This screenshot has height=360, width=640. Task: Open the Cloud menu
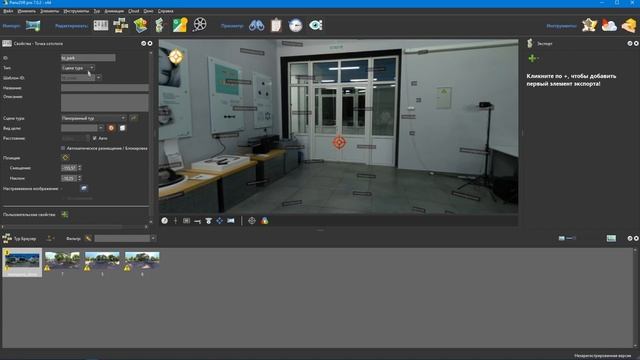pos(133,11)
